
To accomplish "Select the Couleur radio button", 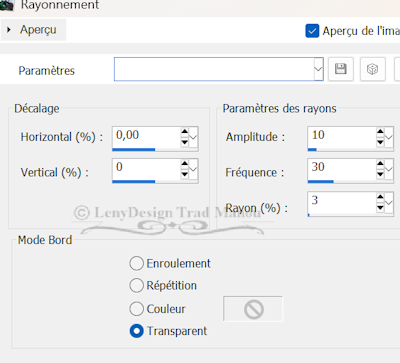I will [x=136, y=309].
